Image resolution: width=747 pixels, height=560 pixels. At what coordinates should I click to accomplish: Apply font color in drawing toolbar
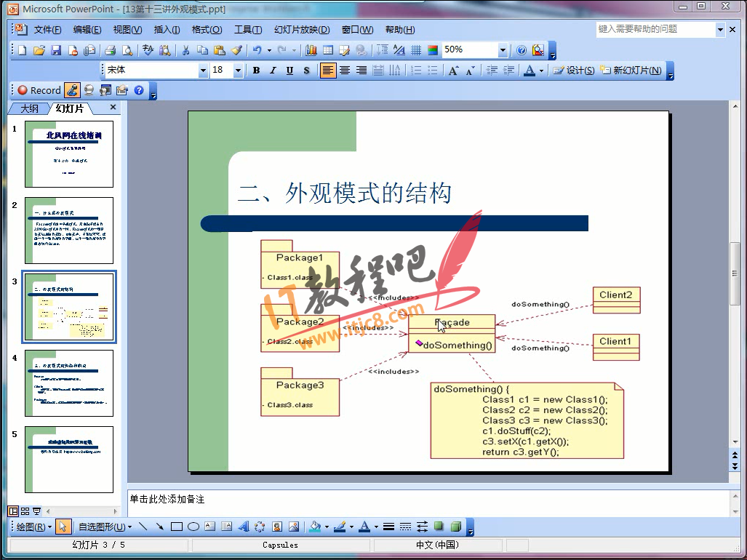click(x=365, y=527)
